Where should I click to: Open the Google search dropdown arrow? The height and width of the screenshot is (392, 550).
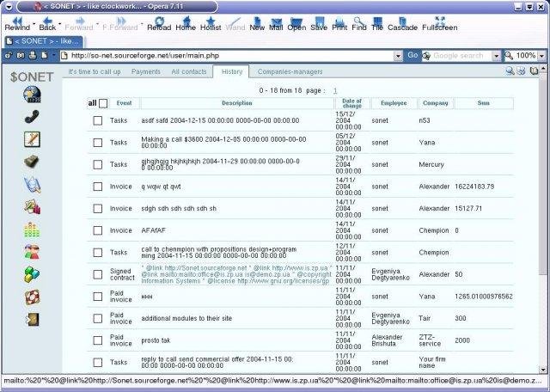[496, 56]
